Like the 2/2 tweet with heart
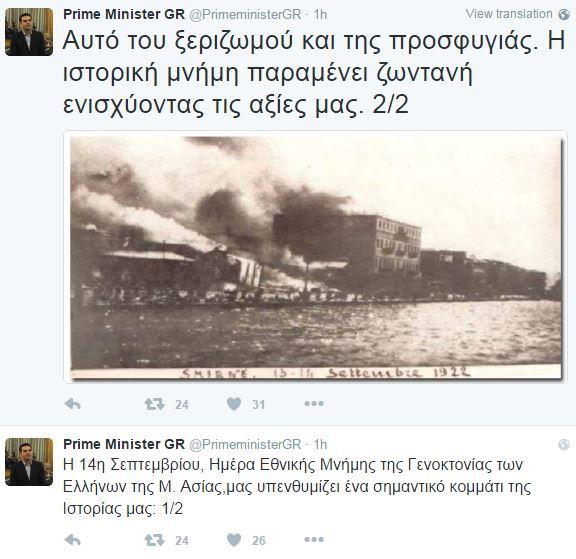This screenshot has height=559, width=576. [x=234, y=404]
